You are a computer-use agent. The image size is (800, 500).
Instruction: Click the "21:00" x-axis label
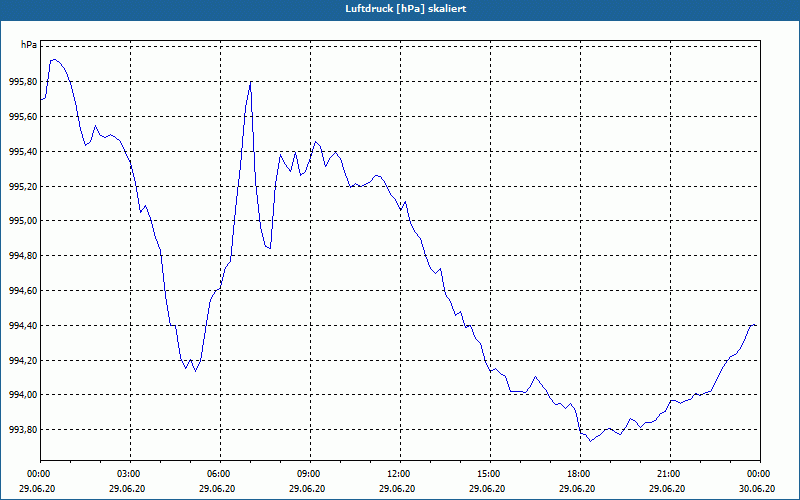tap(670, 474)
